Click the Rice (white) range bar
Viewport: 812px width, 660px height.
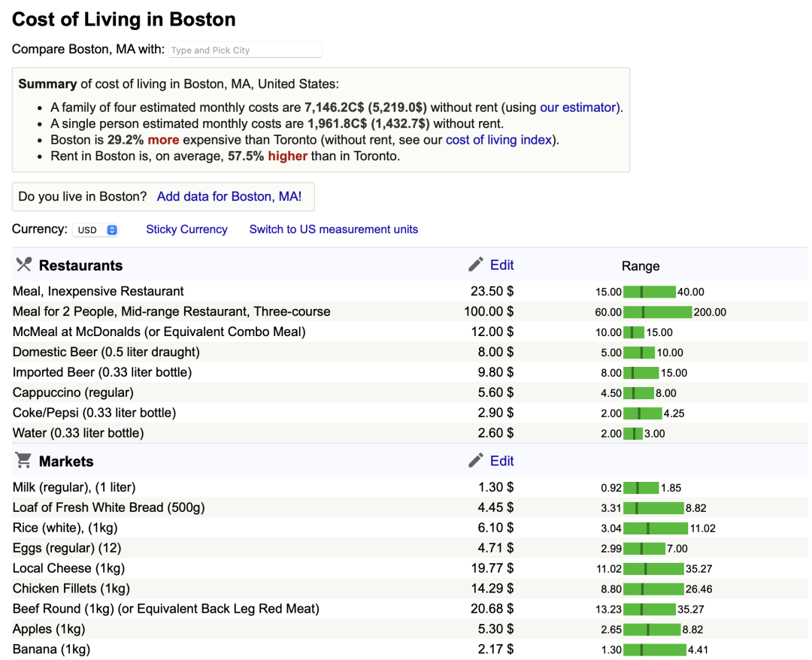(656, 528)
